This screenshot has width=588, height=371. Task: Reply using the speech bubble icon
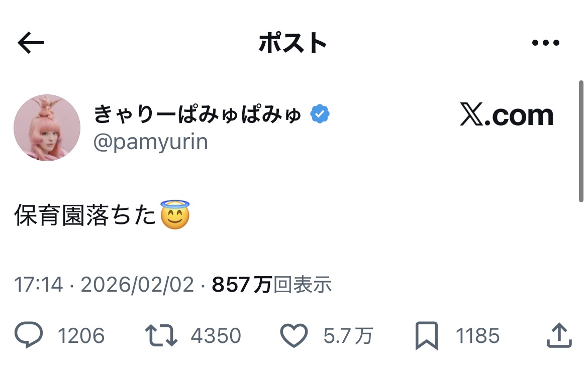click(x=29, y=335)
